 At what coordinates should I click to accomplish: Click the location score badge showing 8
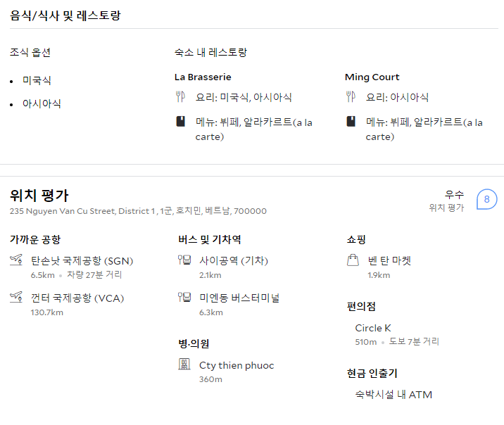click(486, 199)
